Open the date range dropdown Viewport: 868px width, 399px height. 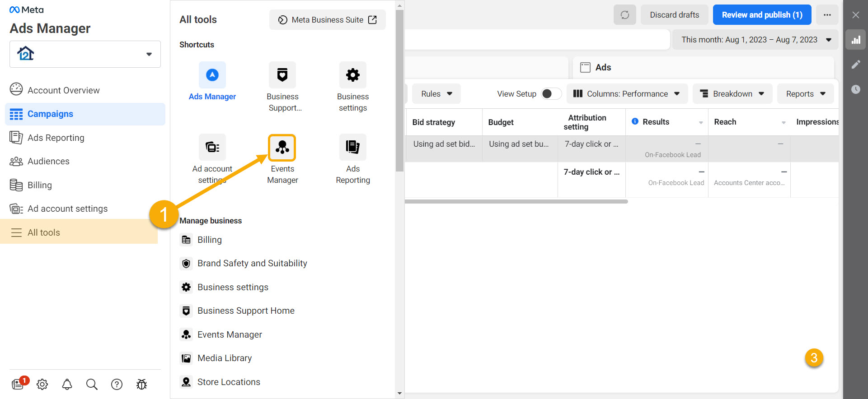pos(755,40)
